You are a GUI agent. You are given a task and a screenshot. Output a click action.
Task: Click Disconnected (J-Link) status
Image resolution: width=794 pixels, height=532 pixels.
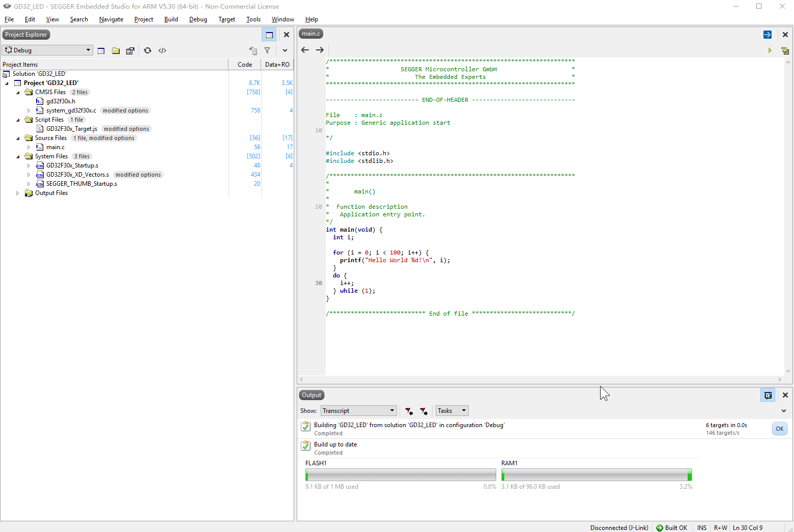point(619,527)
